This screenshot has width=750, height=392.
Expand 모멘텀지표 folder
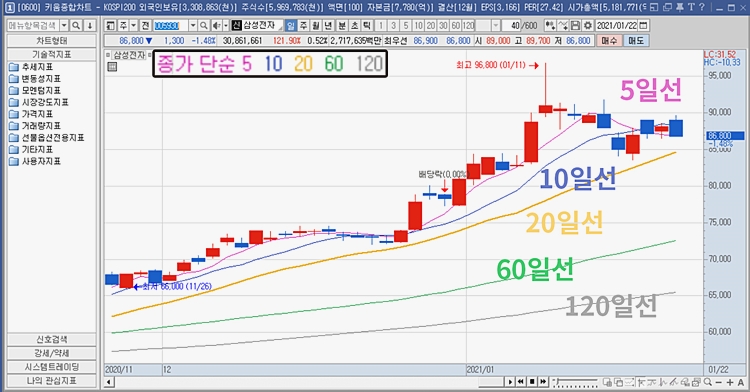click(x=34, y=90)
